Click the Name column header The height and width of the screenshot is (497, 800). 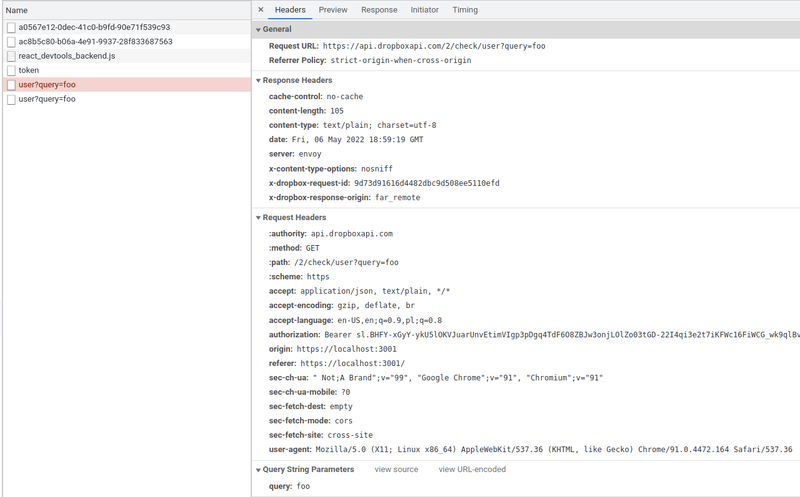tap(17, 10)
